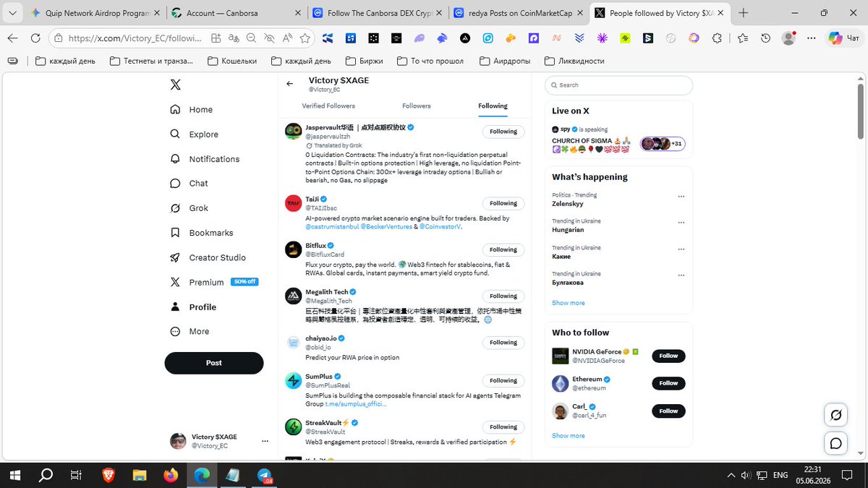Viewport: 868px width, 488px height.
Task: Toggle Following button for SumPlus
Action: (x=503, y=380)
